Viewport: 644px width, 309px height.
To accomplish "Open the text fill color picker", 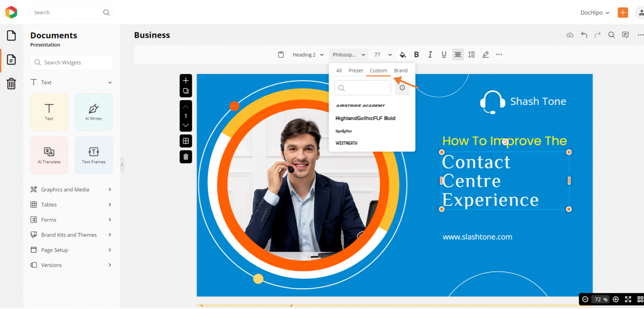I will pos(402,54).
